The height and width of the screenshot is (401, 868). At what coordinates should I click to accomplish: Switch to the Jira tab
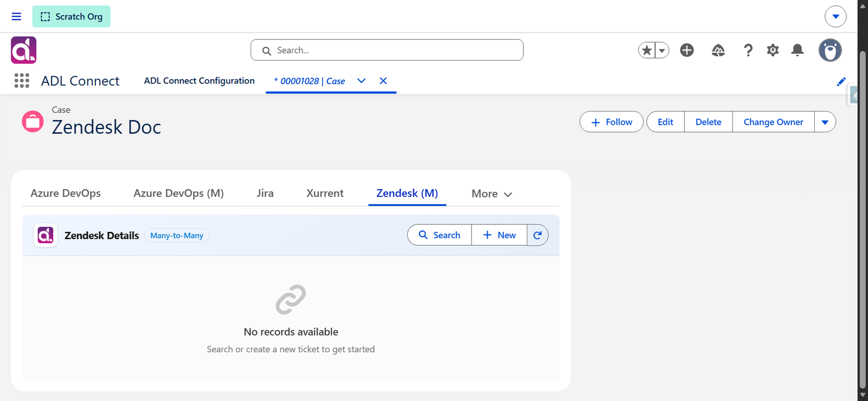click(265, 193)
